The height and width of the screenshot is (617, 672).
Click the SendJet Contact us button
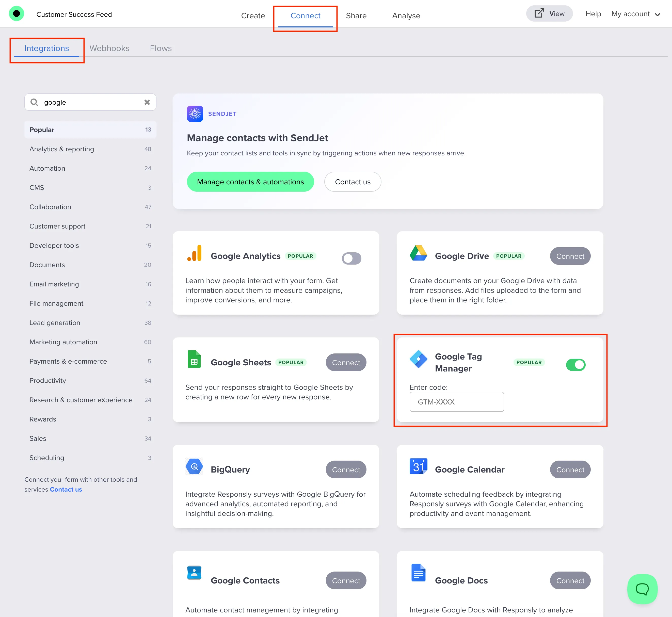[352, 182]
